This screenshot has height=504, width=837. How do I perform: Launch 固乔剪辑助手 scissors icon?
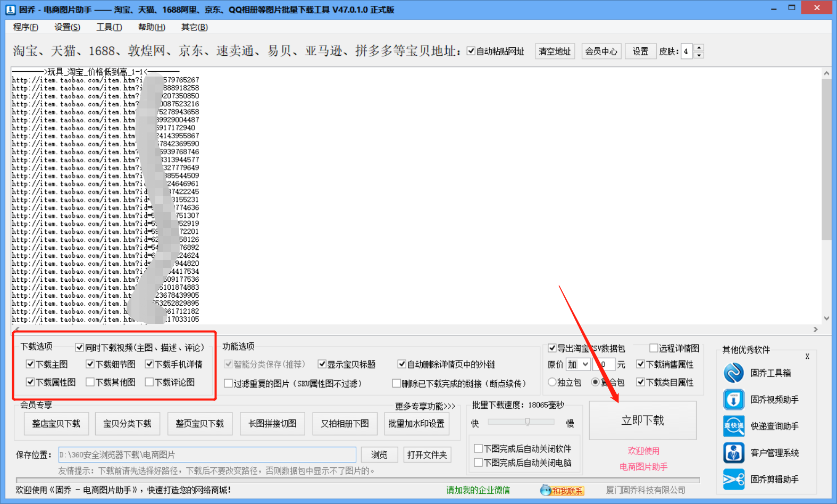pos(733,479)
